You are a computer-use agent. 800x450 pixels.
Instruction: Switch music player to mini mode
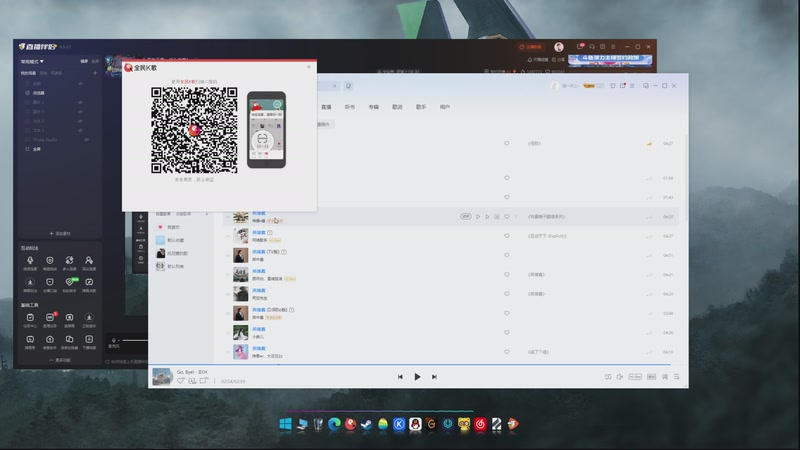(x=645, y=86)
